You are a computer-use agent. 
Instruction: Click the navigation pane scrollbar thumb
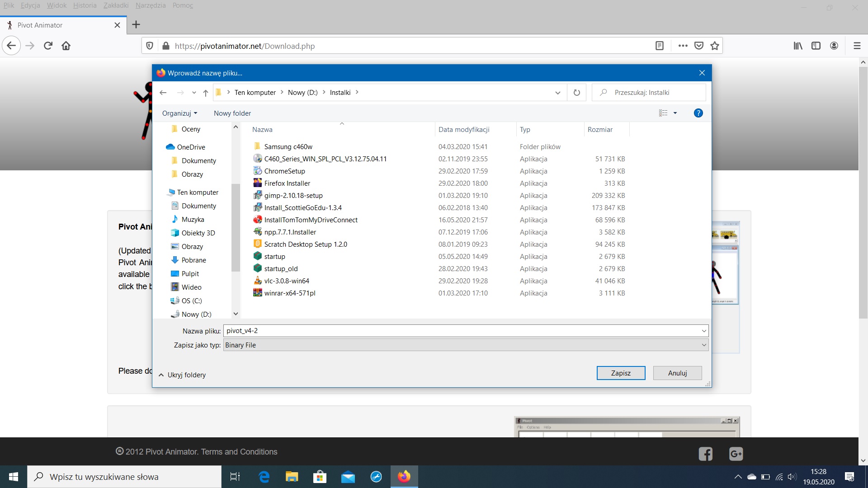[236, 227]
